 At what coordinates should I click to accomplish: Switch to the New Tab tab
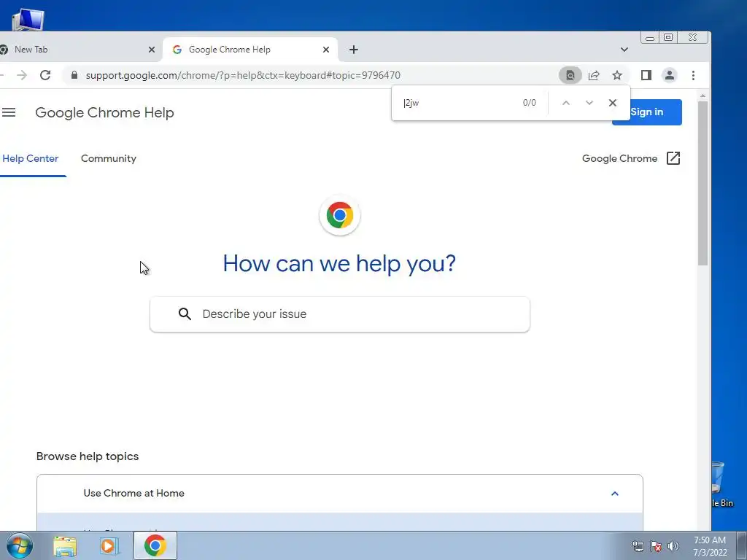point(76,50)
